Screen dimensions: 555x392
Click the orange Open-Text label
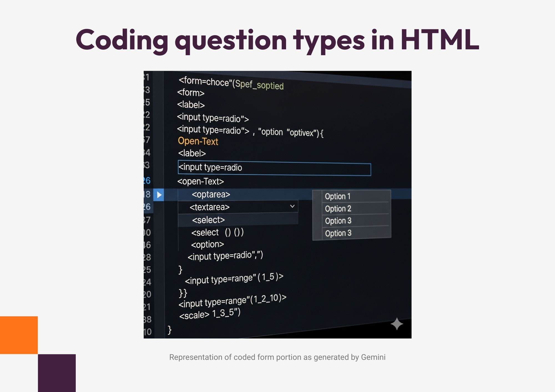point(198,142)
